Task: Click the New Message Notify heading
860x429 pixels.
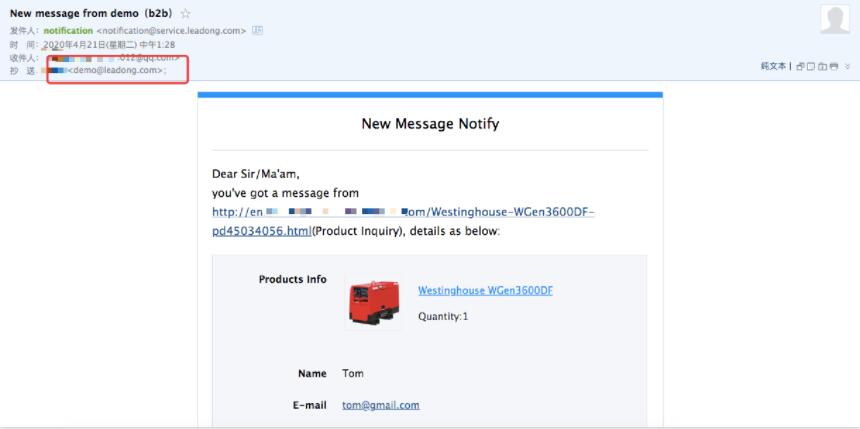Action: click(430, 124)
